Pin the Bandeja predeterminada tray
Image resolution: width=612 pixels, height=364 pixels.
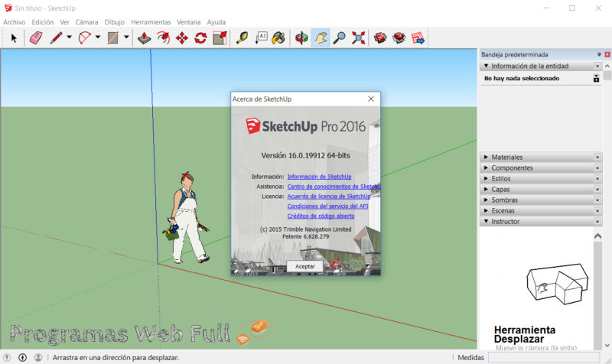pyautogui.click(x=599, y=54)
